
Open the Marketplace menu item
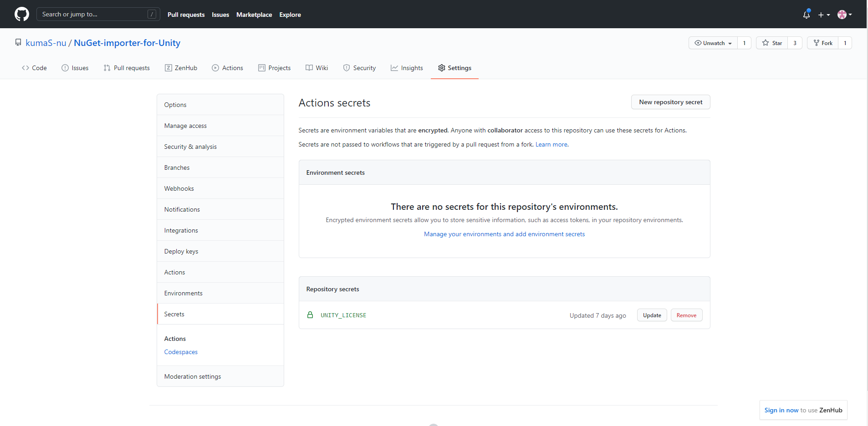[x=254, y=15]
